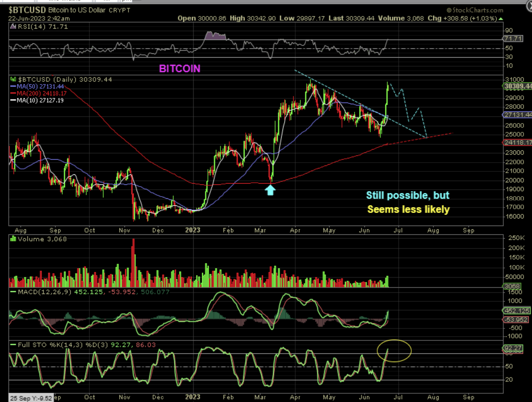This screenshot has width=532, height=402.
Task: Click the -1000 MACD axis label
Action: coord(514,336)
